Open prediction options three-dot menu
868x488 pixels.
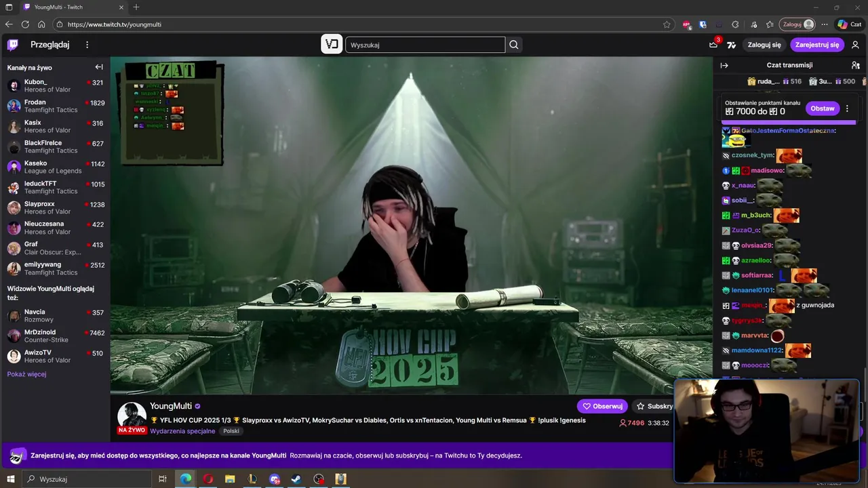[847, 108]
